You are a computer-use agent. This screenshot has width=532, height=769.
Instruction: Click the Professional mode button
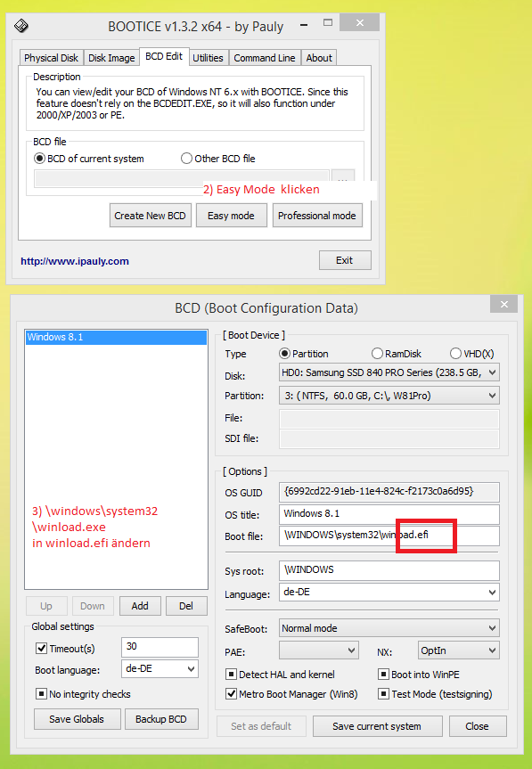317,216
